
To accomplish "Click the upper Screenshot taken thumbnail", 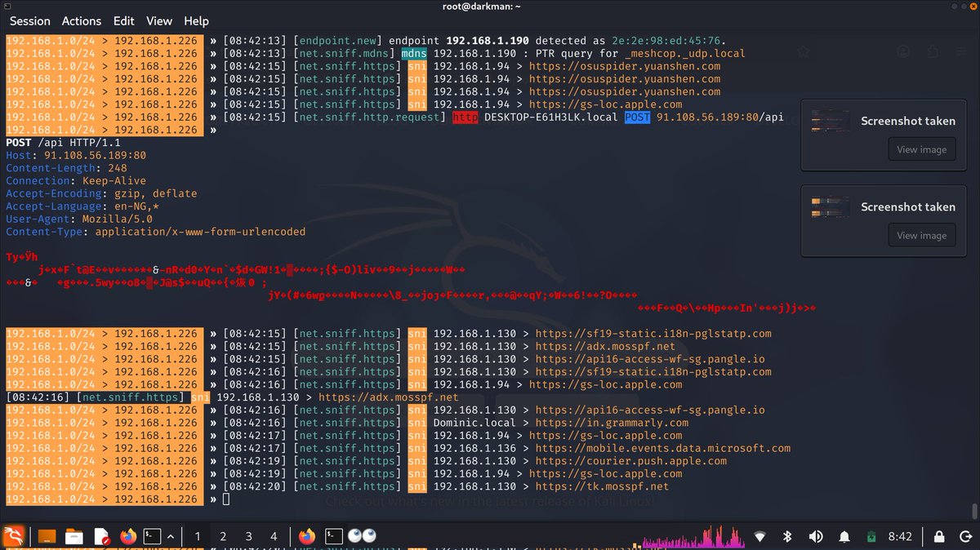I will click(831, 122).
